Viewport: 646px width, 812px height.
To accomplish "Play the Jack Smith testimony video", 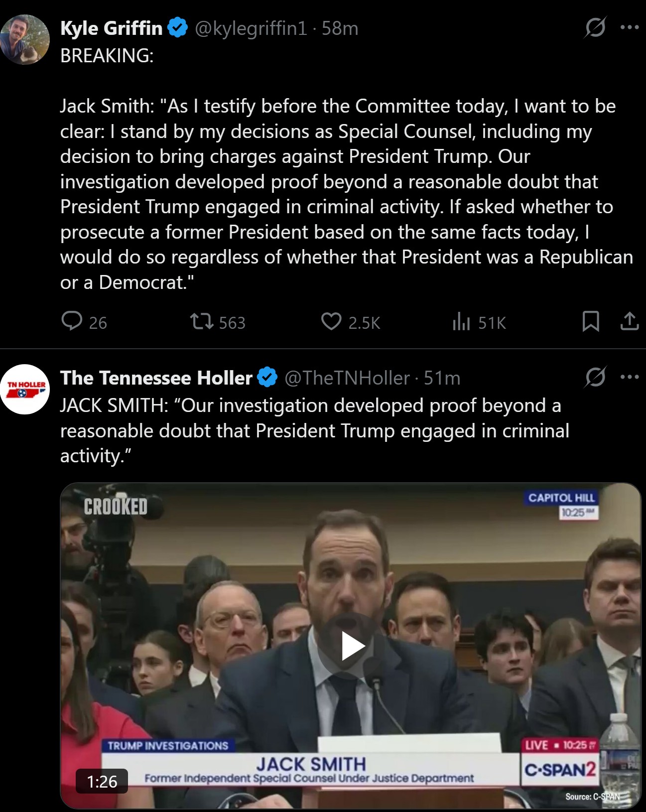I will pos(351,646).
